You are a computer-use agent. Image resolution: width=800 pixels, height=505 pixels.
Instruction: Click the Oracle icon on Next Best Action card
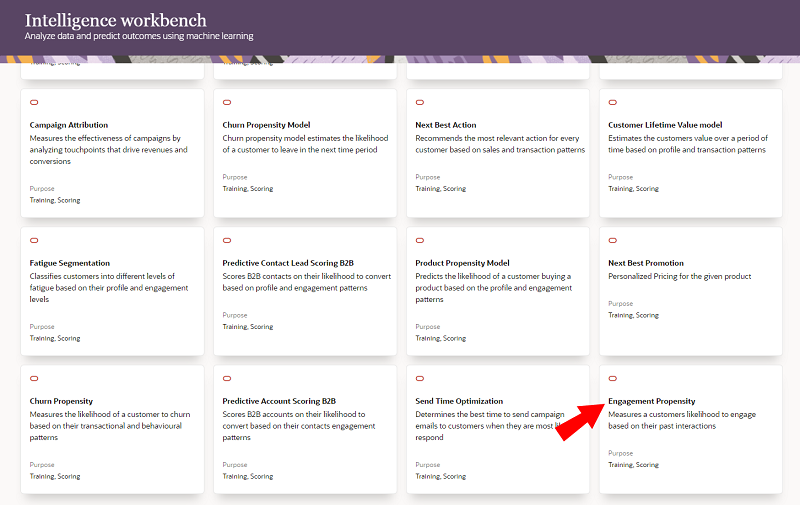click(x=420, y=102)
